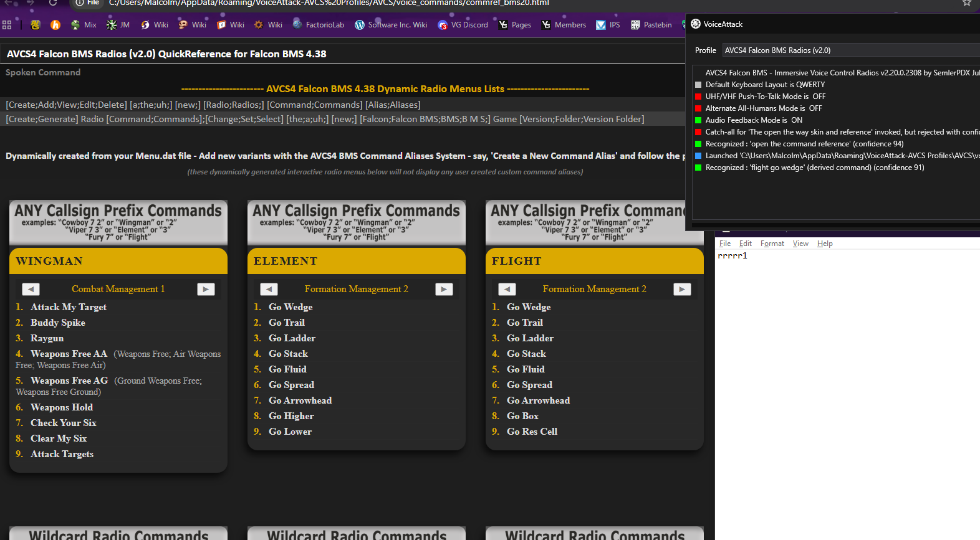Click 'Go Arrowhead' in the ELEMENT list
This screenshot has width=980, height=540.
pyautogui.click(x=300, y=400)
